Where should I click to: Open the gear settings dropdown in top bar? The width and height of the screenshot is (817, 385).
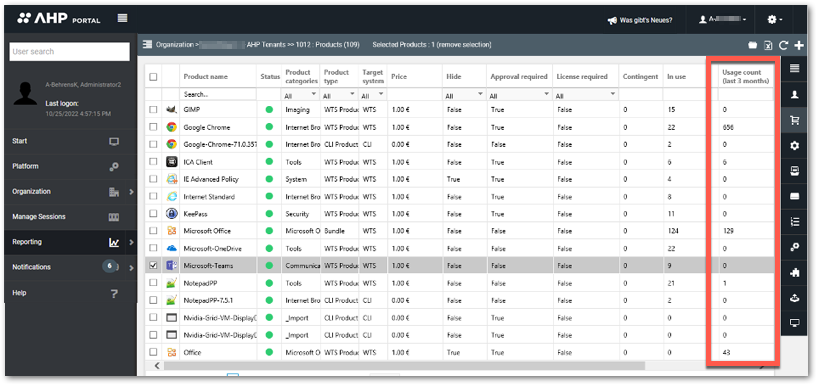pos(775,19)
